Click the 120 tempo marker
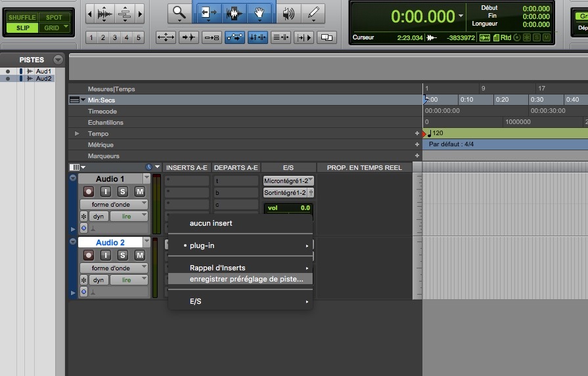This screenshot has width=588, height=376. (x=435, y=133)
